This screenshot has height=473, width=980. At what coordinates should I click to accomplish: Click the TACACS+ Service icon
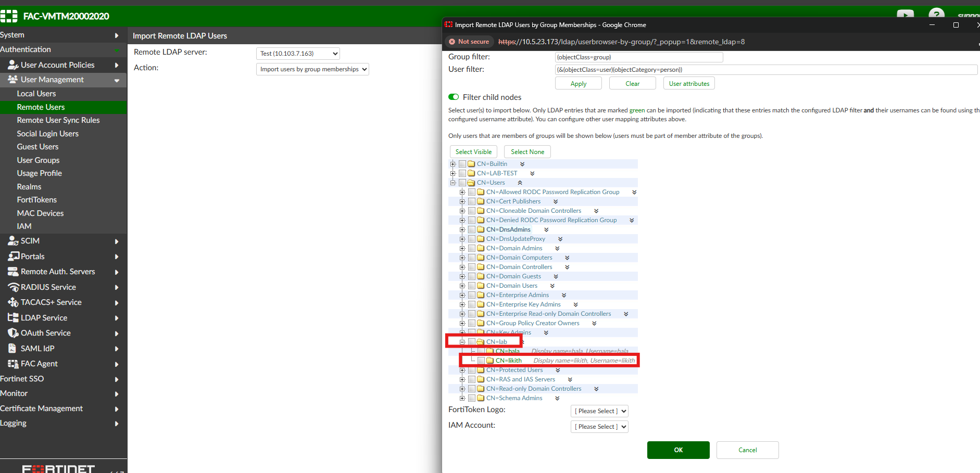13,302
